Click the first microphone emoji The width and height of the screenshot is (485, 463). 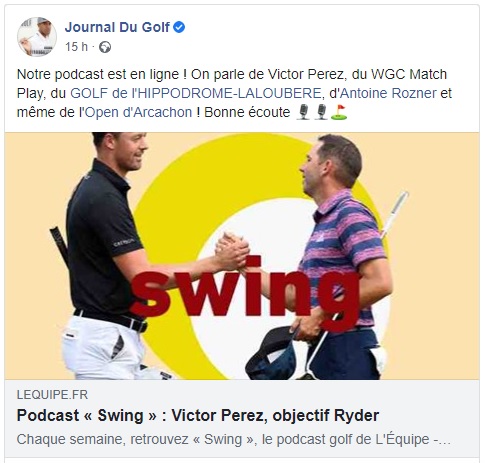[303, 112]
